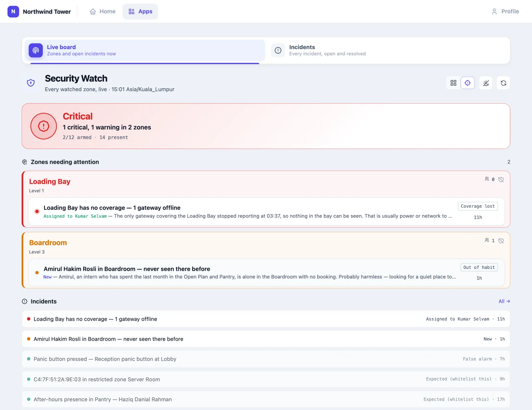Open After-hours presence in Pantry incident
532x410 pixels.
click(266, 399)
